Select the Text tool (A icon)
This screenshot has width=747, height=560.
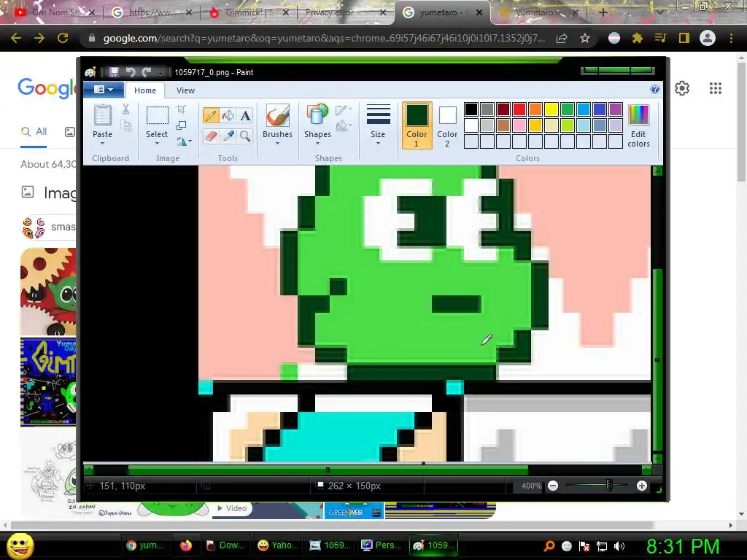245,115
